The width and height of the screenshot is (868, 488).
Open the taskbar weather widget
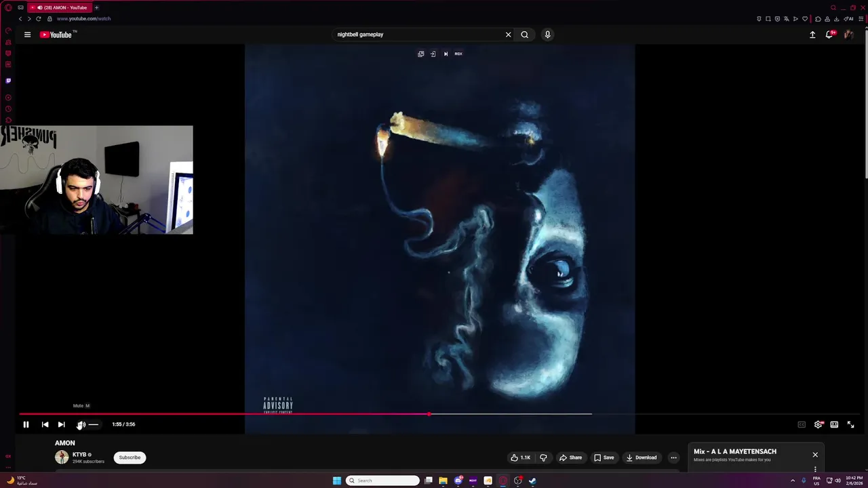(x=20, y=481)
